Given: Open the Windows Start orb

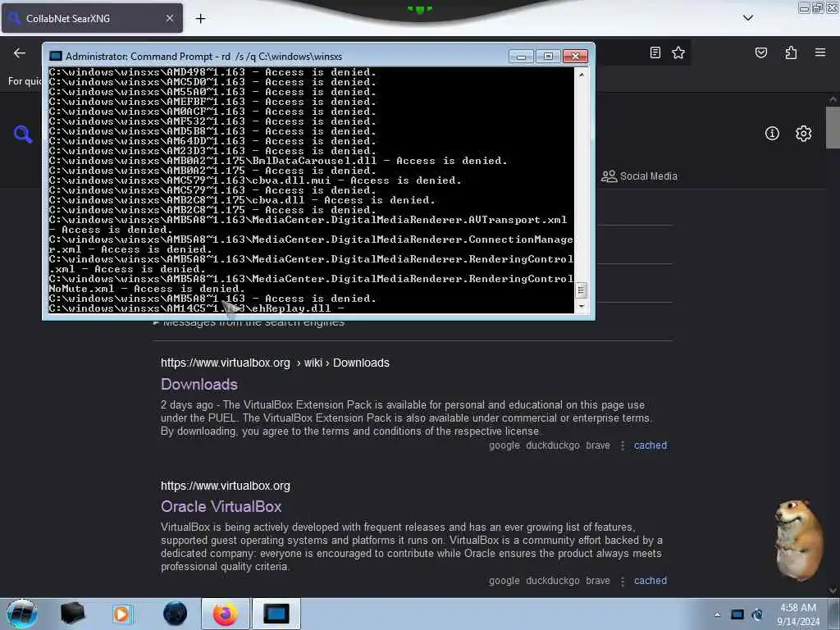Looking at the screenshot, I should [x=22, y=614].
